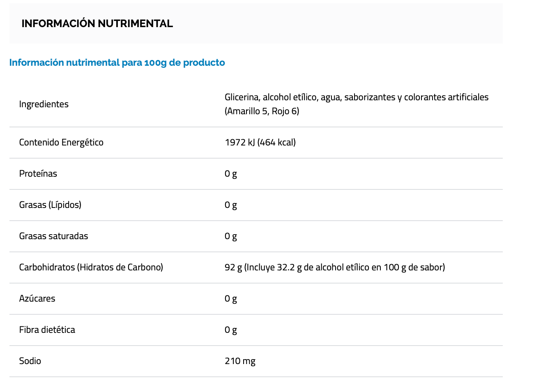Click the 0 g value for Grasas saturadas

tap(231, 236)
